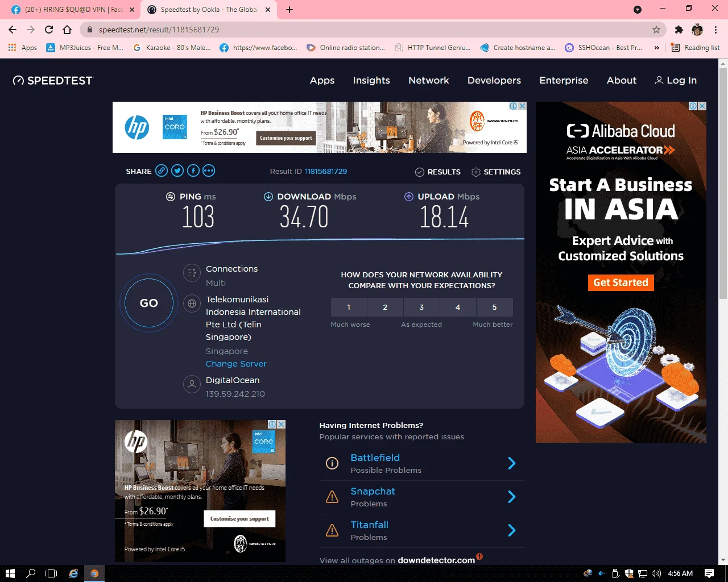Rate network availability as 5
This screenshot has width=728, height=582.
pyautogui.click(x=494, y=307)
